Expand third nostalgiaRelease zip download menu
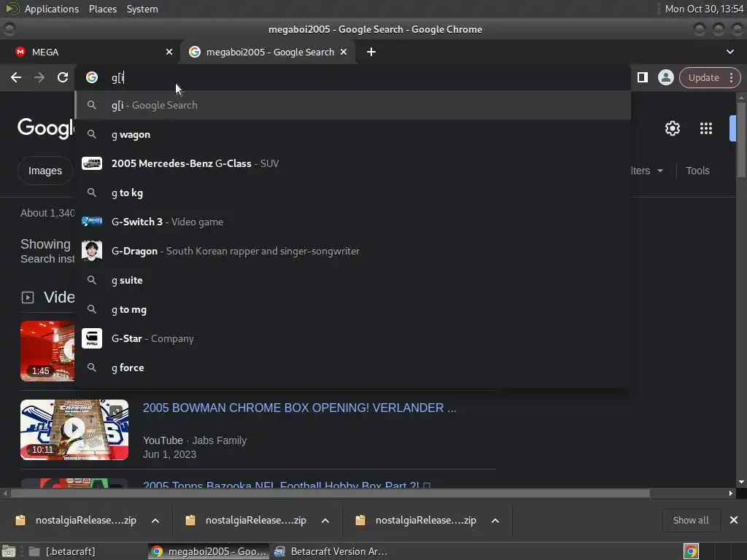The image size is (747, 560). coord(495,521)
